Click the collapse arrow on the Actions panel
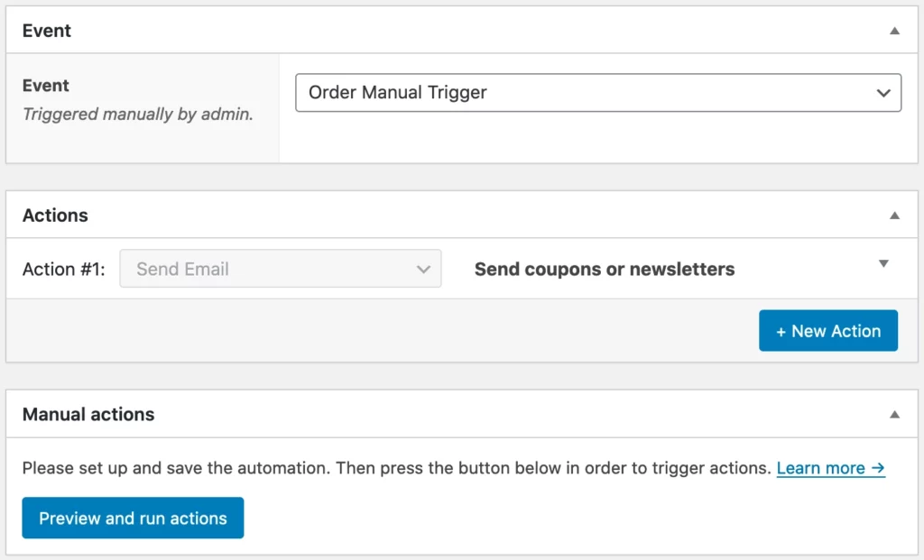The width and height of the screenshot is (924, 560). [894, 214]
